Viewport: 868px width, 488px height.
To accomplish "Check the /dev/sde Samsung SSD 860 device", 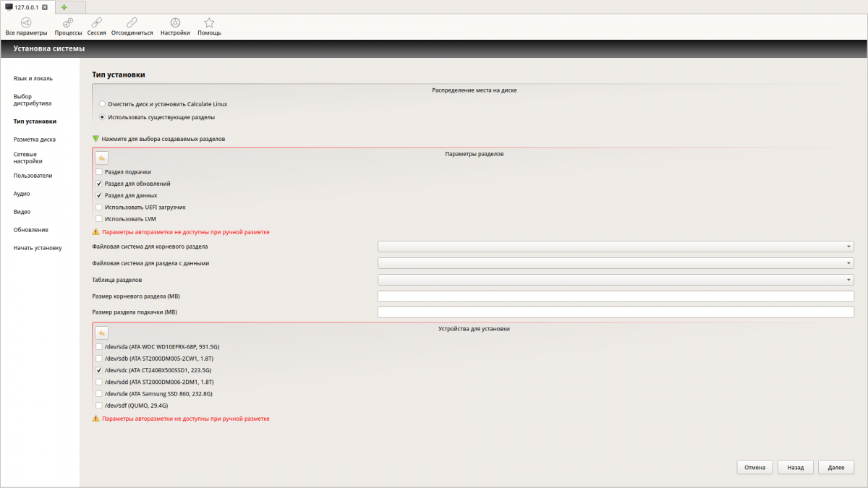I will [x=98, y=394].
